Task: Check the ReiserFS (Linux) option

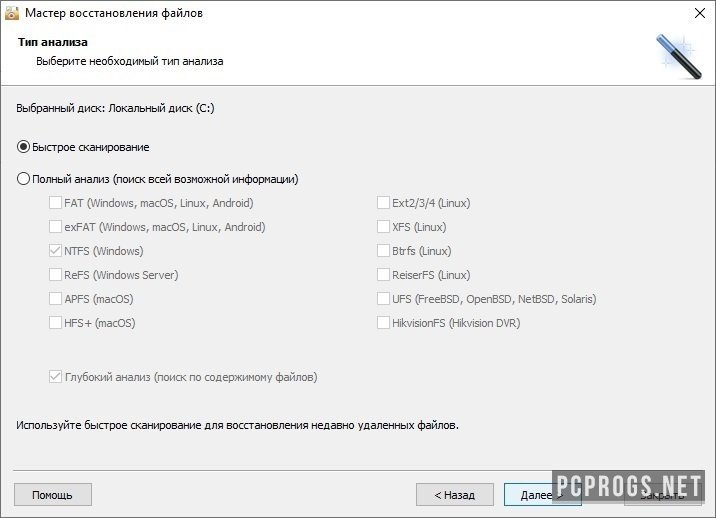Action: tap(383, 275)
